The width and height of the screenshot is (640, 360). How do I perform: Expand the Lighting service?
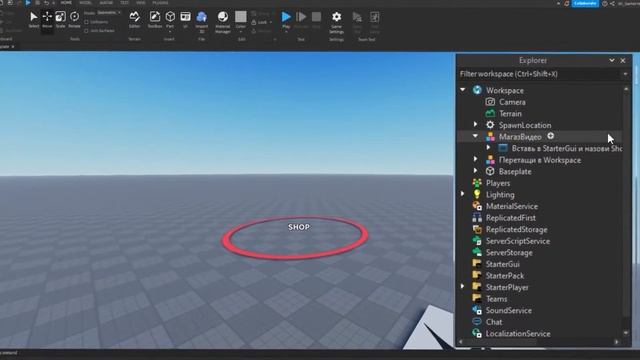pos(462,194)
